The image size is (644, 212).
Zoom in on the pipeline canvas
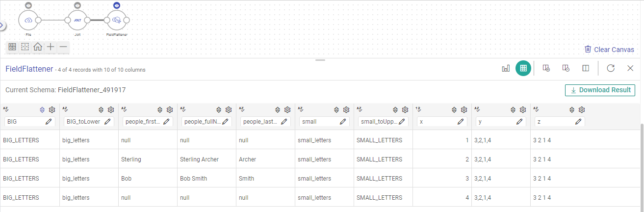[51, 47]
